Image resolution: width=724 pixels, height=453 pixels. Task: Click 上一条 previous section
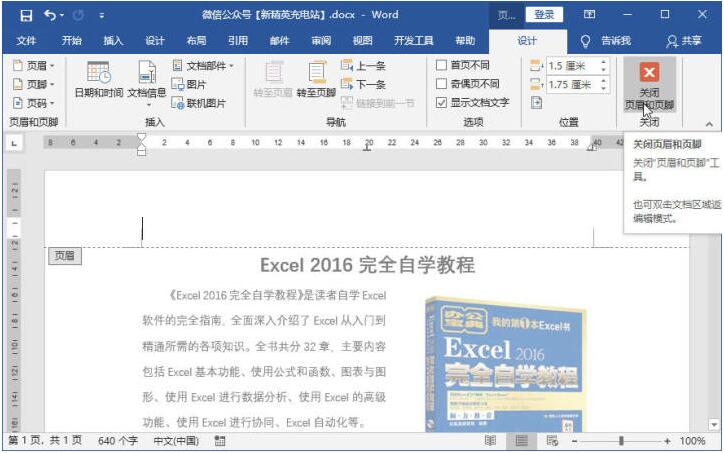pyautogui.click(x=363, y=66)
